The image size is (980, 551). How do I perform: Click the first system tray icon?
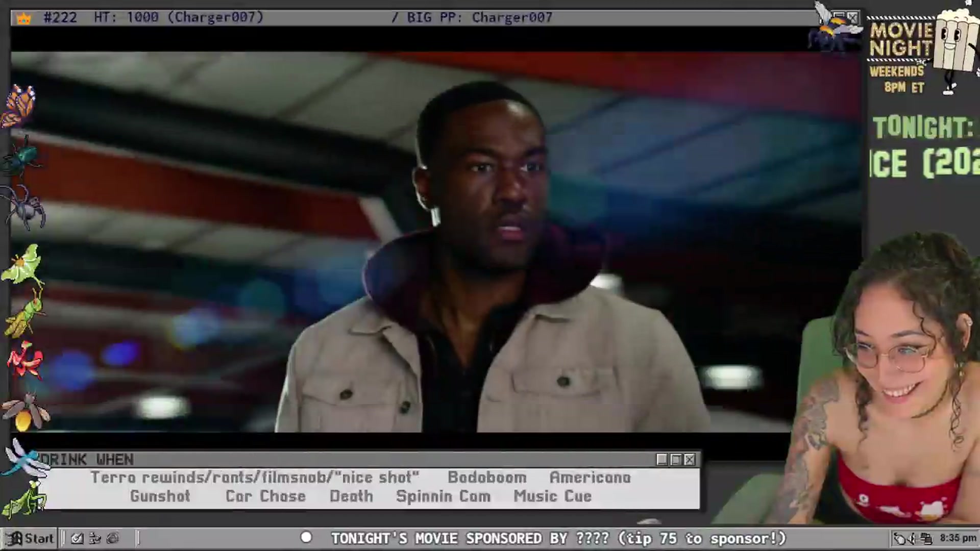[x=900, y=539]
